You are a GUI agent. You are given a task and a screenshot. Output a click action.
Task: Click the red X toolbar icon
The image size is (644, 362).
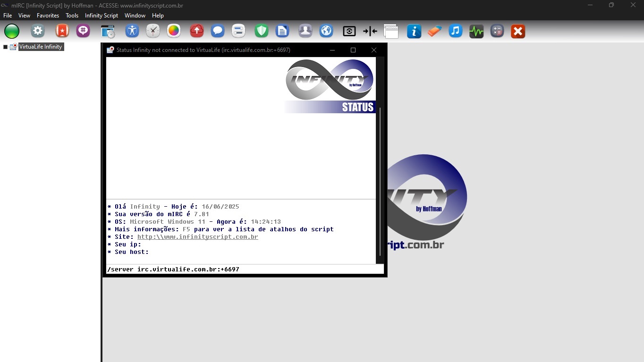518,32
